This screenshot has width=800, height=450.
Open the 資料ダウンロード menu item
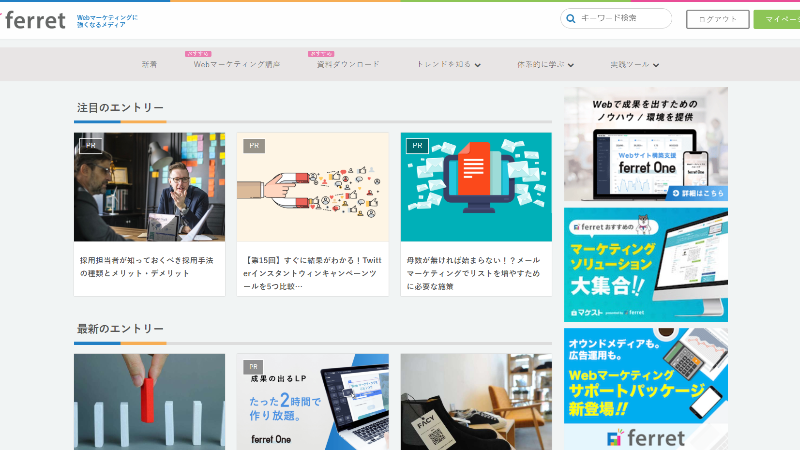[x=348, y=64]
